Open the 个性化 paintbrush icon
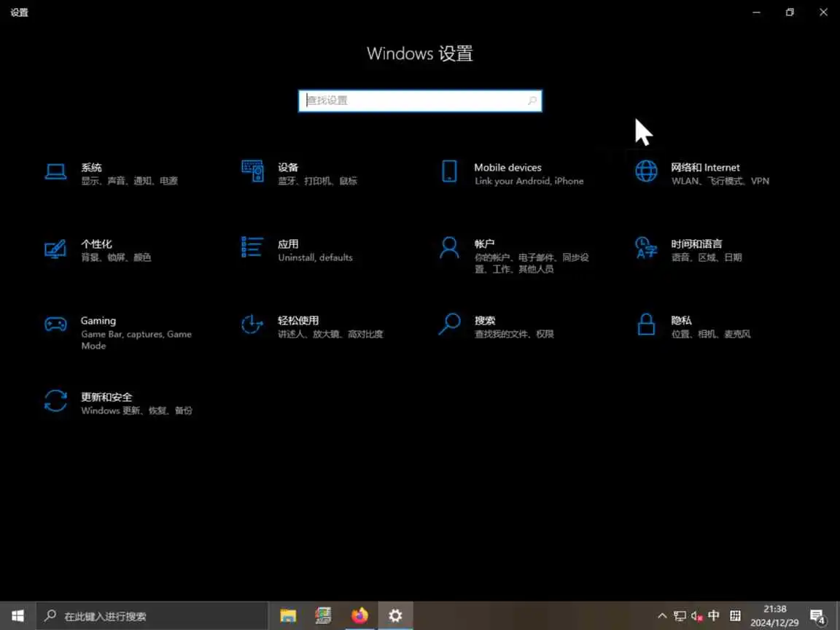Viewport: 840px width, 630px height. (55, 249)
